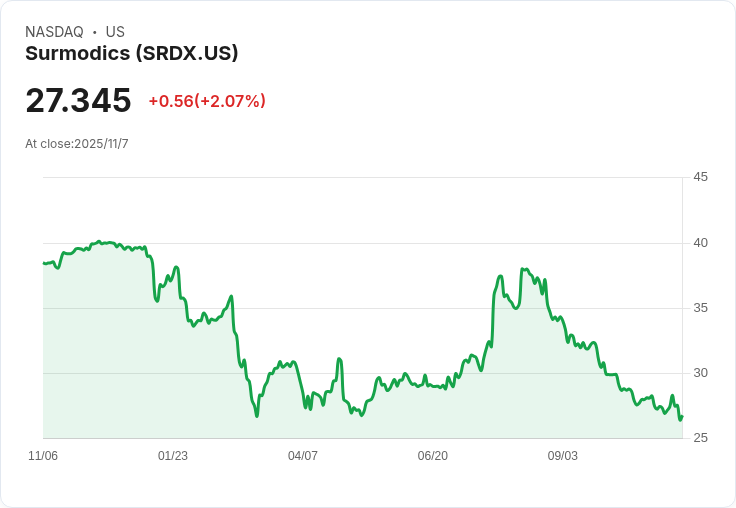The width and height of the screenshot is (736, 508).
Task: Select the 30 y-axis price label
Action: pos(700,373)
